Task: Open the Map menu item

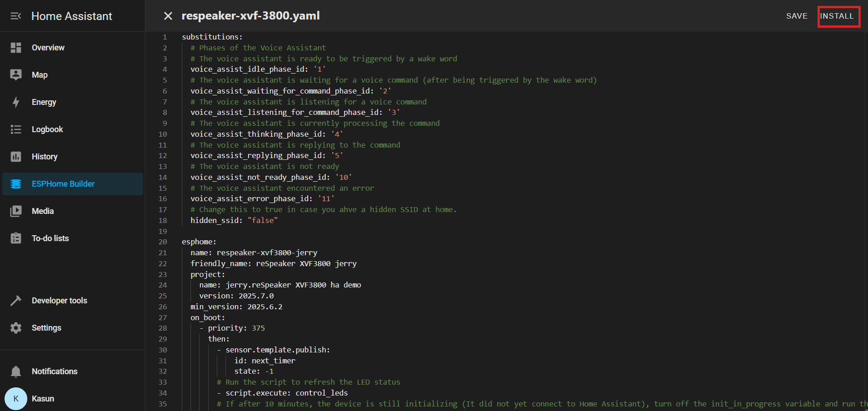Action: [73, 75]
